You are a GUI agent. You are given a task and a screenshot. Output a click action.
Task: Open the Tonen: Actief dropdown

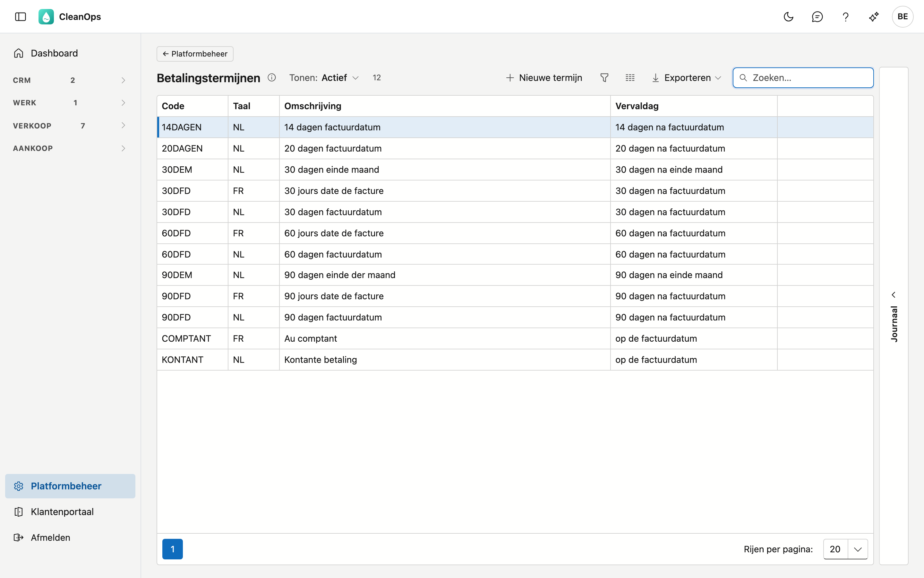[324, 78]
